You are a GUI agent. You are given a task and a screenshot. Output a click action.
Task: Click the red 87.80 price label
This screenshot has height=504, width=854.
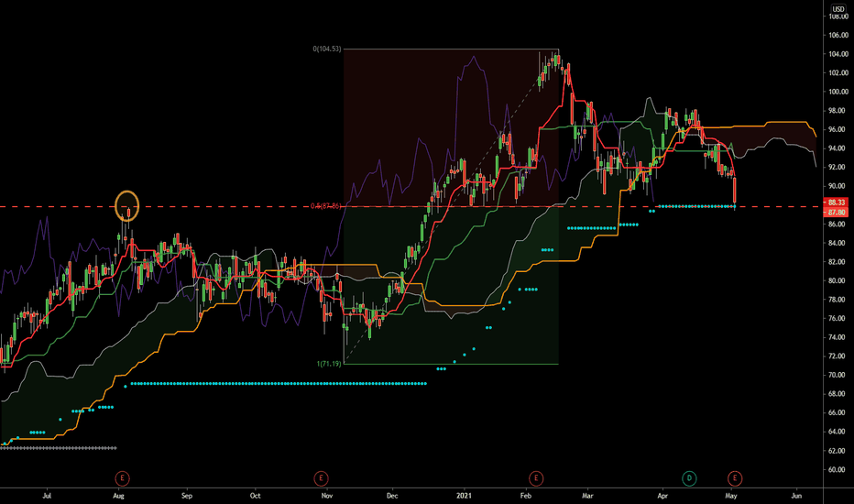837,213
